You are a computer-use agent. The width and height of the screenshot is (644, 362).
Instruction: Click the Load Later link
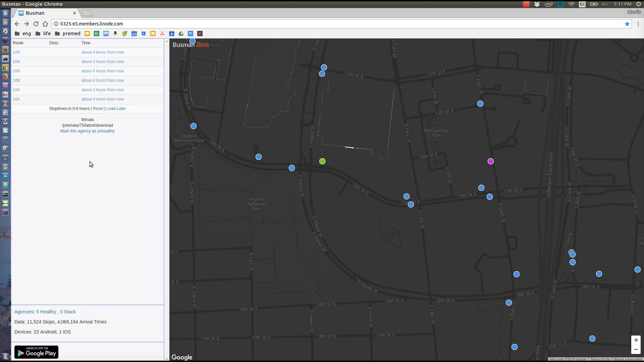point(116,109)
